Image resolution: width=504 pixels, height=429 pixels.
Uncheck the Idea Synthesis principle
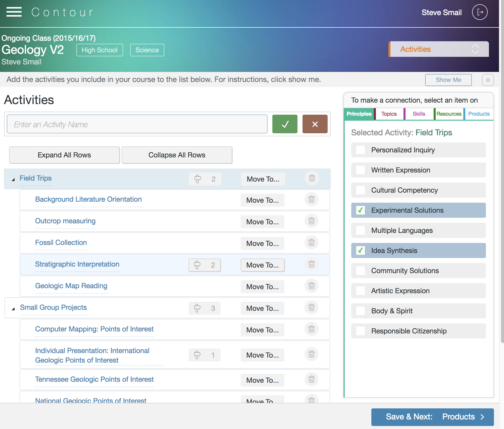[x=361, y=250]
